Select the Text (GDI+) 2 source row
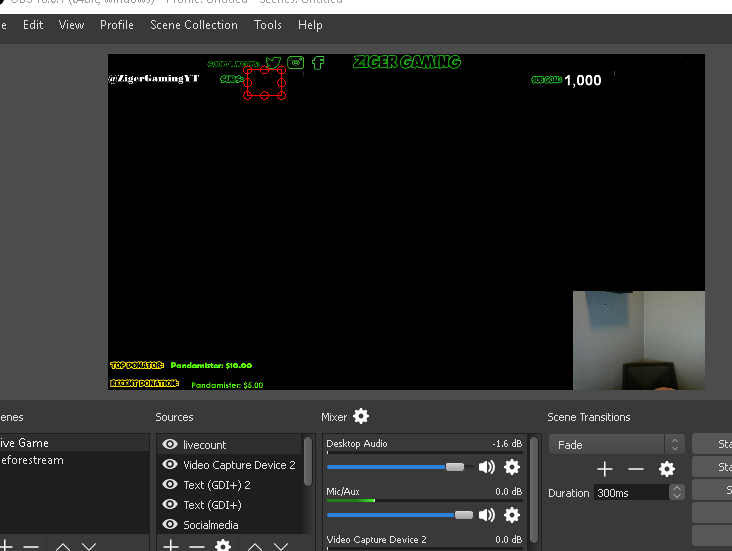 pyautogui.click(x=231, y=485)
